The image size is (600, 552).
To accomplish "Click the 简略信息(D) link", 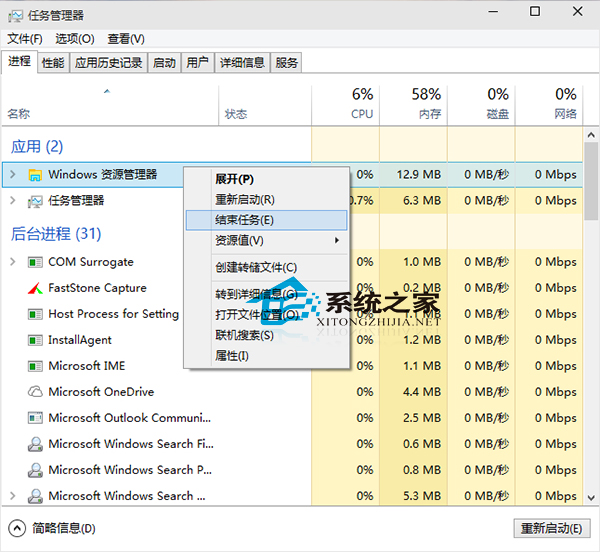I will [x=64, y=528].
